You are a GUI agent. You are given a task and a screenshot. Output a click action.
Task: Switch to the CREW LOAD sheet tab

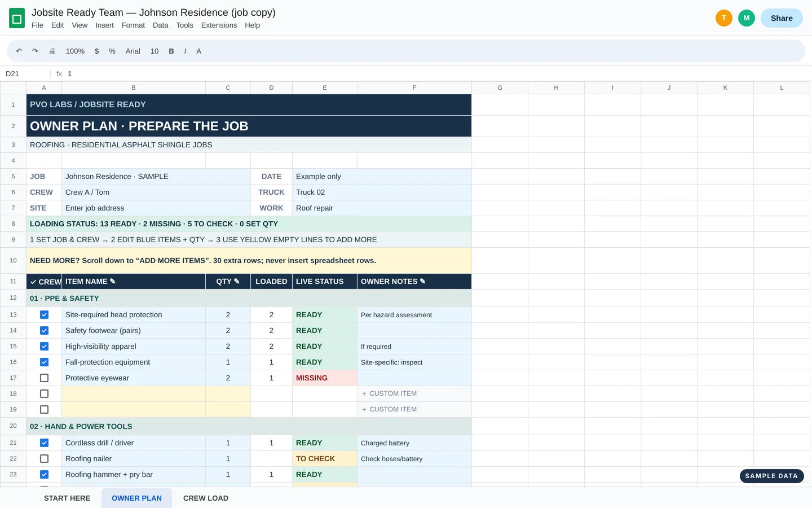point(206,498)
